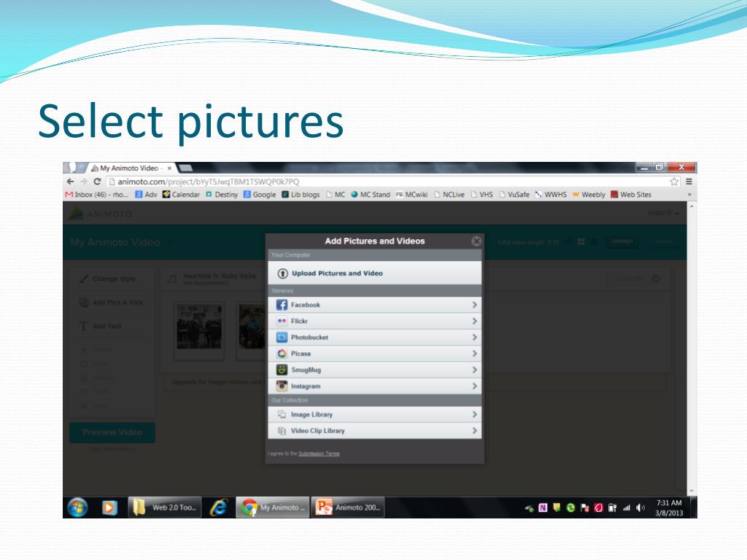Click the Facebook logo icon

click(x=282, y=305)
